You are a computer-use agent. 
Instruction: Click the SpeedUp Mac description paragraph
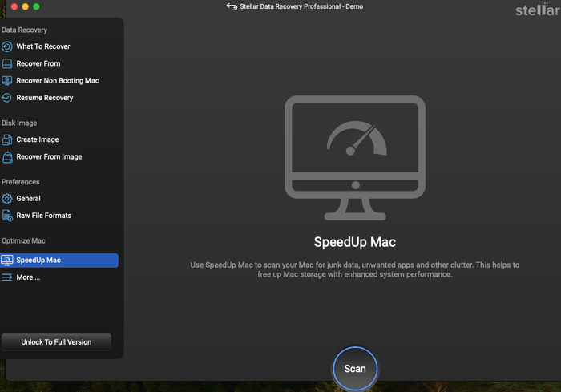355,269
